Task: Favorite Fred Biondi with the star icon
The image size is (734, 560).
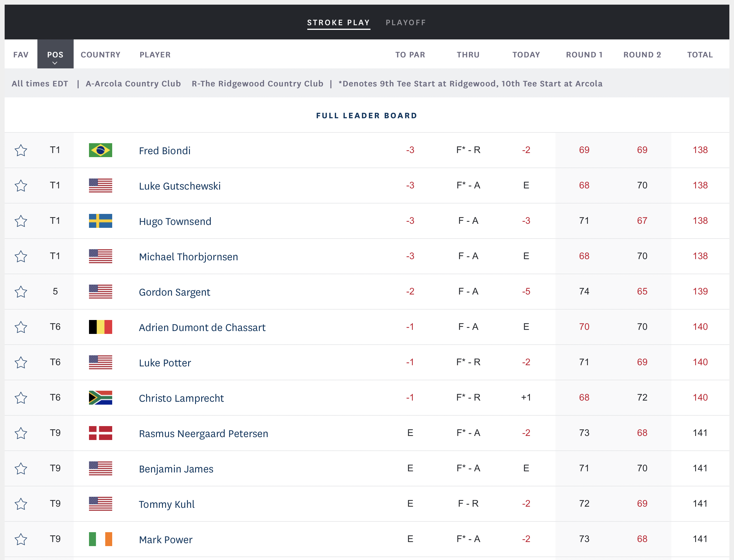Action: (21, 150)
